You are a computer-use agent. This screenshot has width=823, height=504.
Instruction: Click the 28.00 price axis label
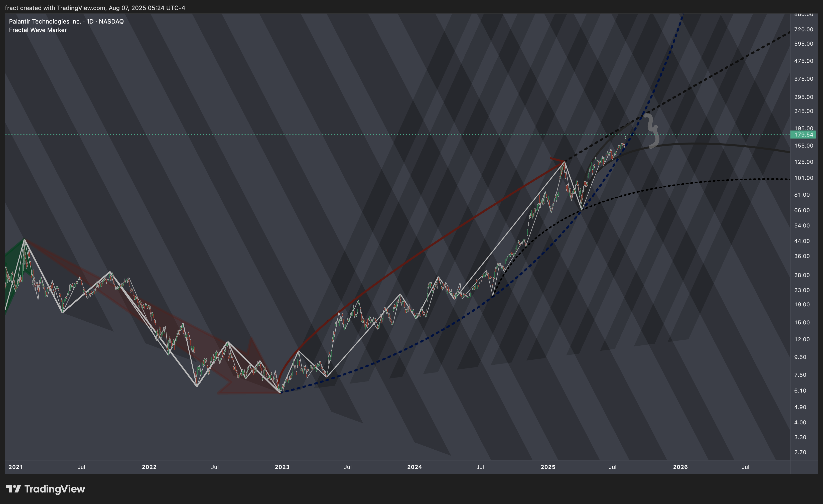pyautogui.click(x=802, y=275)
